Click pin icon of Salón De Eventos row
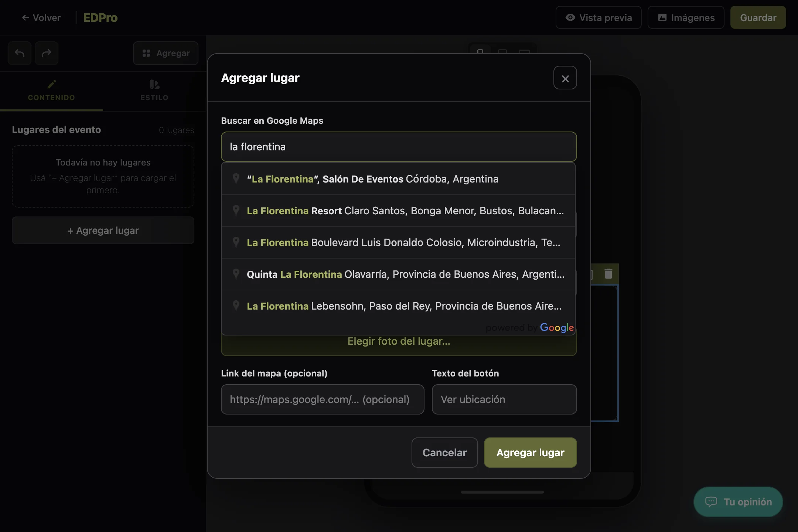 [236, 179]
